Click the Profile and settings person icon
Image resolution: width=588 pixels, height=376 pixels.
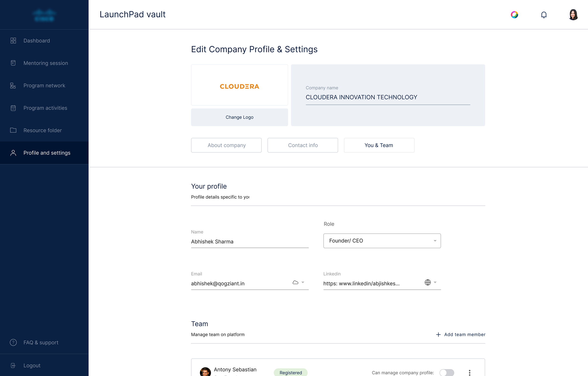coord(13,153)
